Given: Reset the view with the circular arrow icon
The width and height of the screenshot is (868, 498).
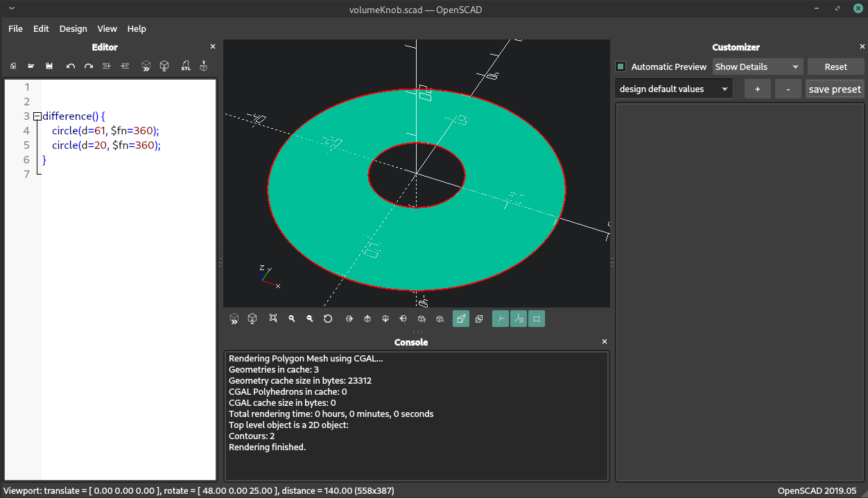Looking at the screenshot, I should [x=328, y=319].
